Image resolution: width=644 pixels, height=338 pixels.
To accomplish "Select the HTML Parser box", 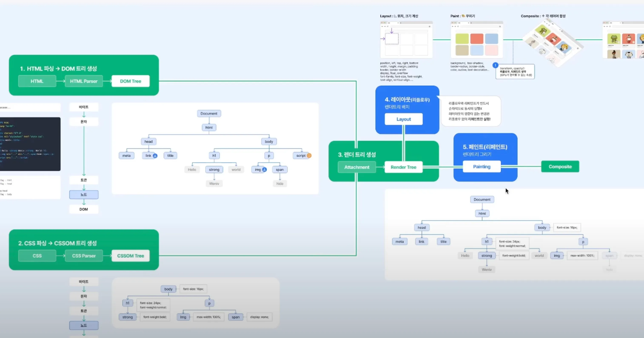I will pyautogui.click(x=84, y=81).
